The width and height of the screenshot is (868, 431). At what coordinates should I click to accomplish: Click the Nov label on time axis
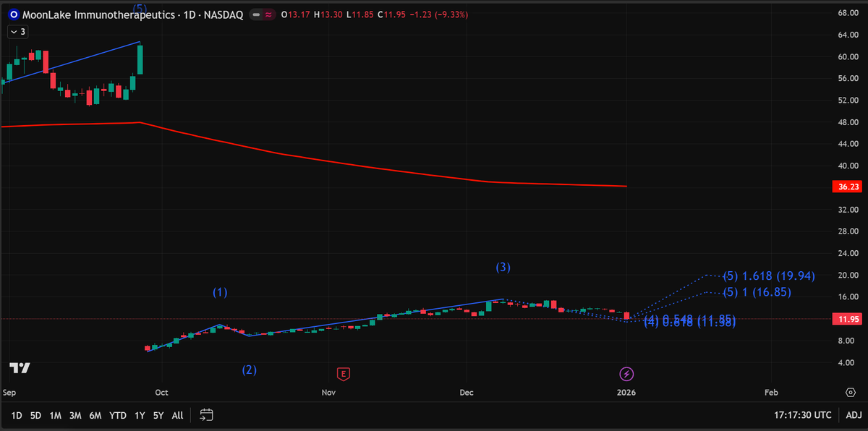329,393
